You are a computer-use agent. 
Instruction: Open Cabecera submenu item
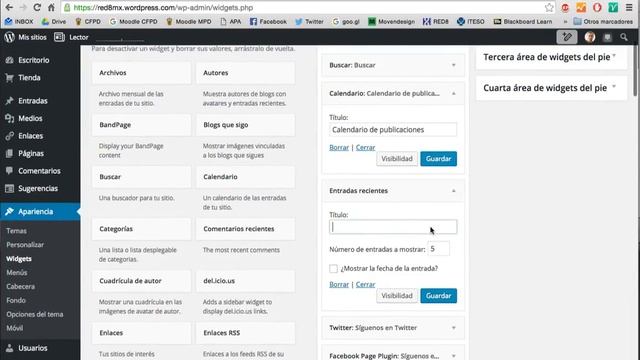20,286
